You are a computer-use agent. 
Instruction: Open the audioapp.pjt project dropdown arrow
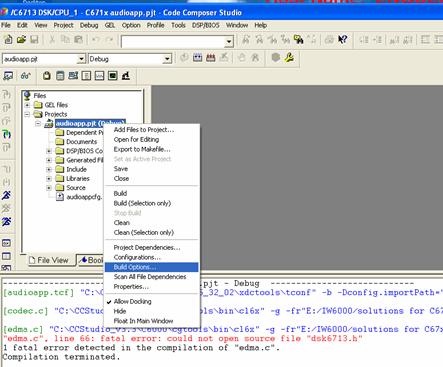81,59
